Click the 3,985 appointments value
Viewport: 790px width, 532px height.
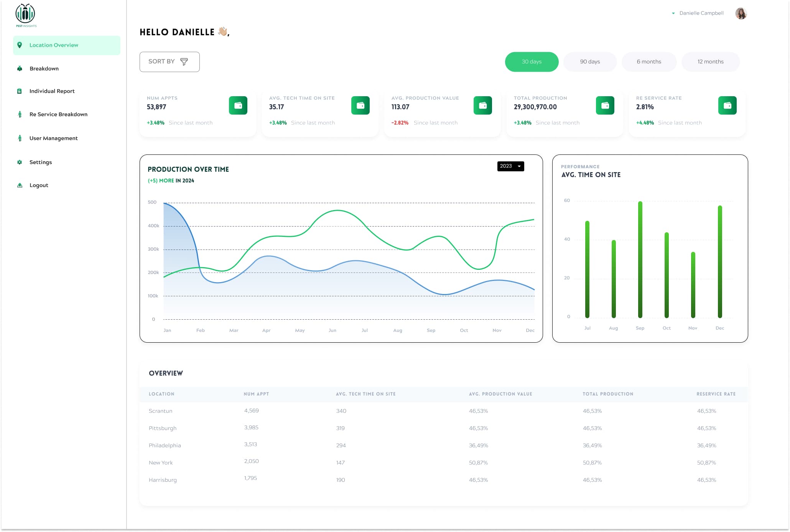pos(251,427)
